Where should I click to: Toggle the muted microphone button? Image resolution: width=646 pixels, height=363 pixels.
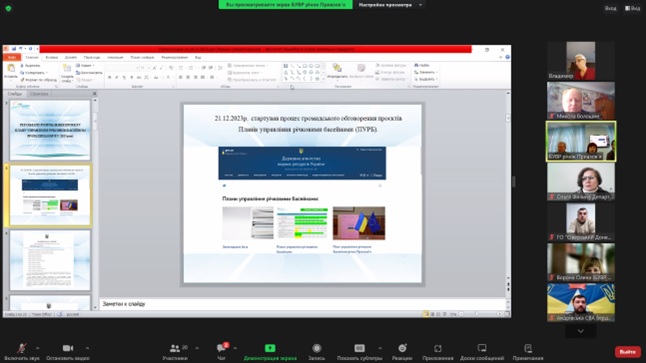21,349
